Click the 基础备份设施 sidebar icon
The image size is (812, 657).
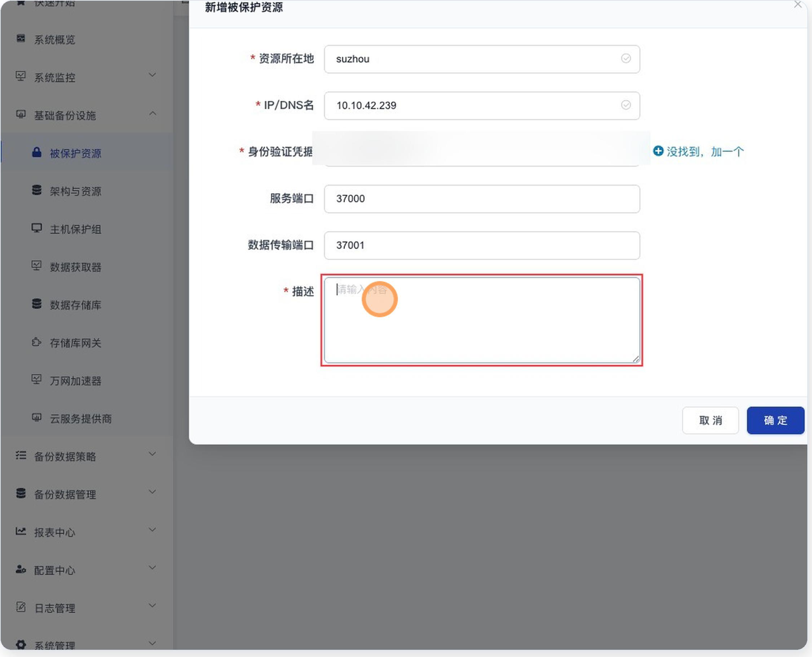tap(21, 114)
